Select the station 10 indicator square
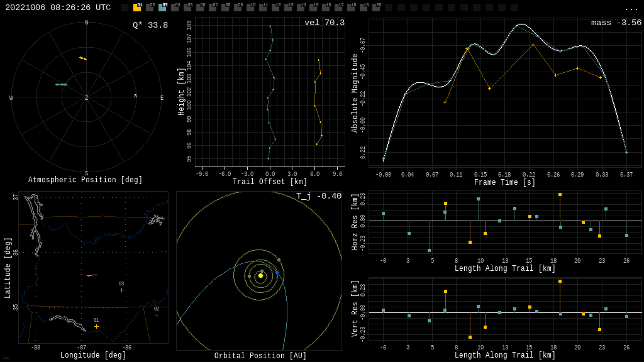The height and width of the screenshot is (362, 644). pyautogui.click(x=250, y=8)
